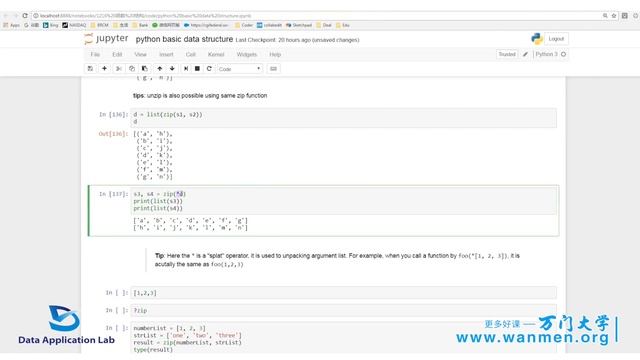640x360 pixels.
Task: Click the pencil edit-mode icon beside Trusted
Action: click(525, 54)
